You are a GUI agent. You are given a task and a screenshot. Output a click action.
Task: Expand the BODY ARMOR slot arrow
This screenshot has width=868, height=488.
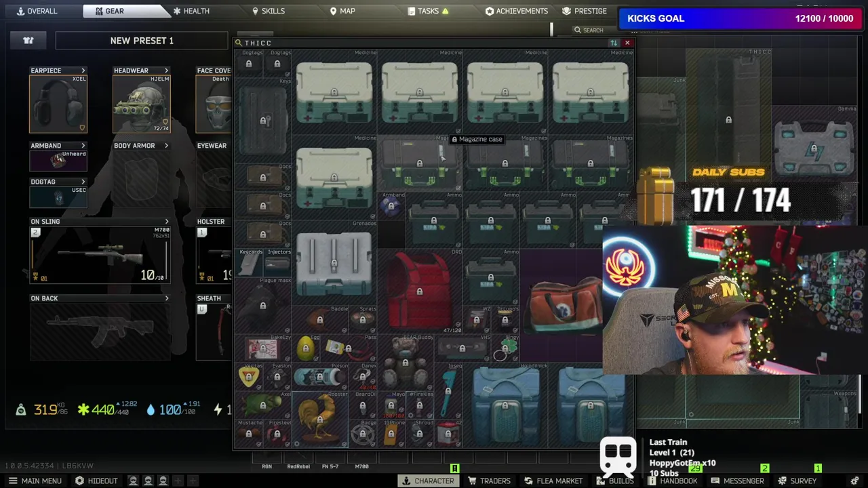(166, 146)
